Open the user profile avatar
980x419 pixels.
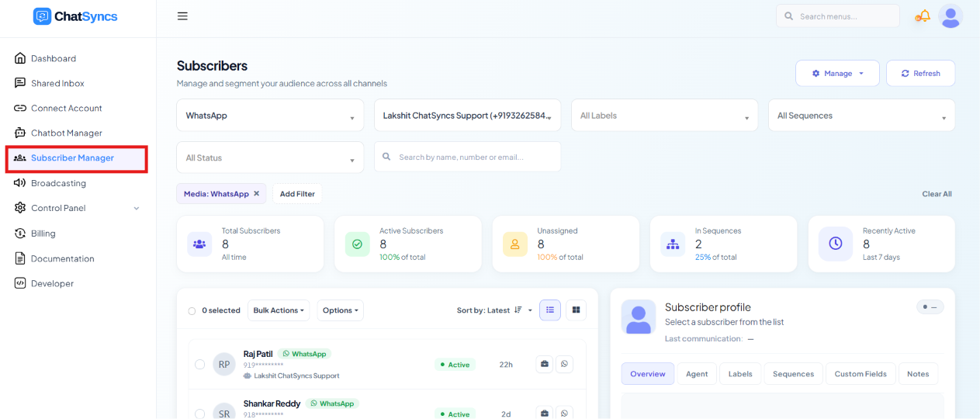(x=951, y=16)
